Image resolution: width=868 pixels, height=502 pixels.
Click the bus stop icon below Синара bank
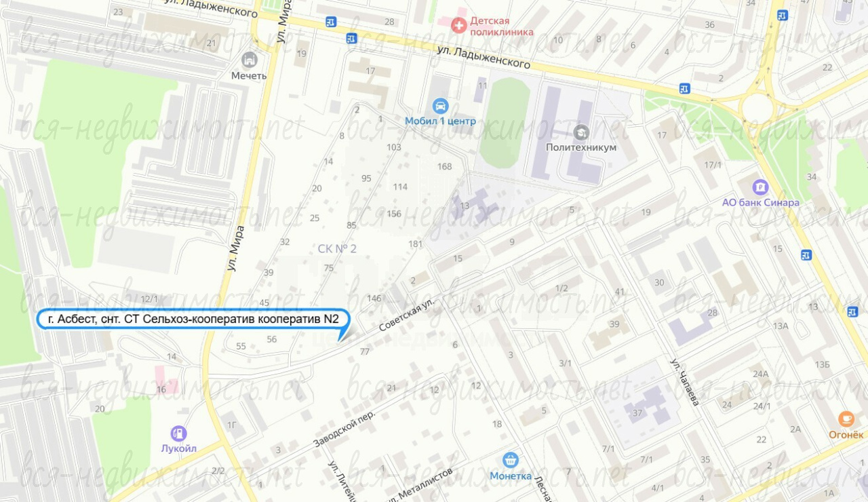click(806, 255)
